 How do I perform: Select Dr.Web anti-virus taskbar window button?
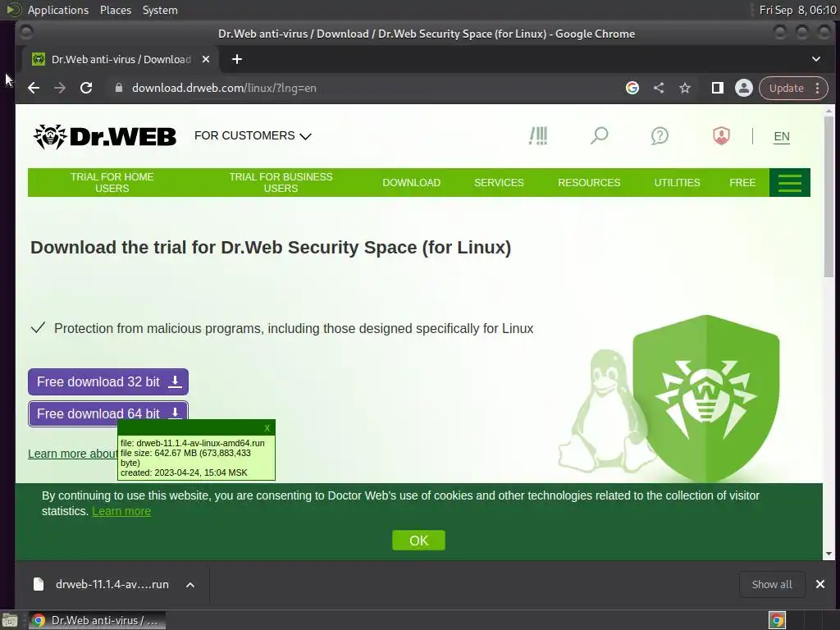coord(97,620)
